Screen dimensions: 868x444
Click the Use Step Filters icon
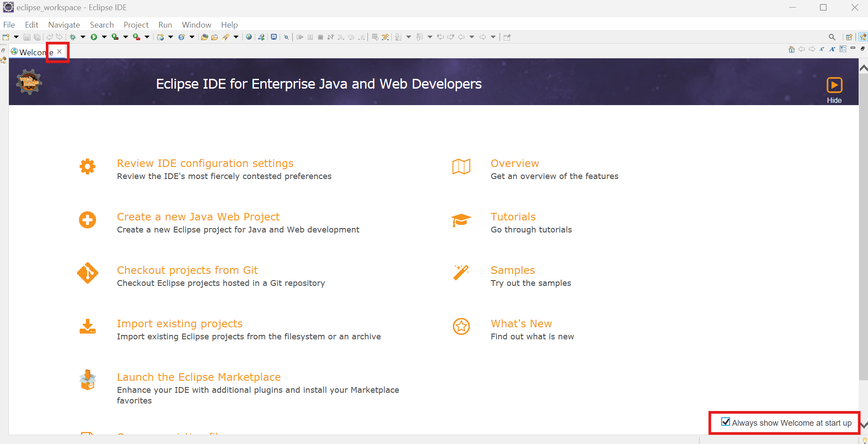point(385,37)
